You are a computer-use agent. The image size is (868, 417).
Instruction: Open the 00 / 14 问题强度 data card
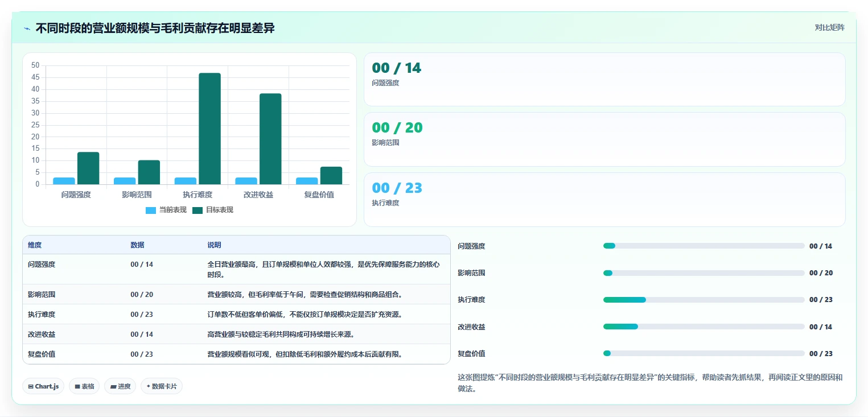coord(604,80)
